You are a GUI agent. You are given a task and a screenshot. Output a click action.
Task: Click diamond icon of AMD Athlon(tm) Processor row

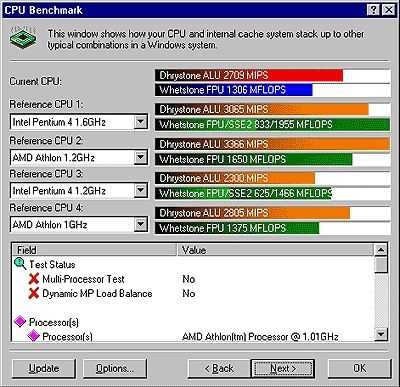[34, 336]
